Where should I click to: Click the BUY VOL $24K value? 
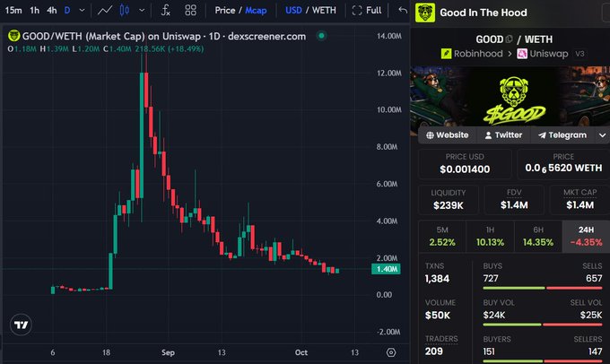(494, 315)
